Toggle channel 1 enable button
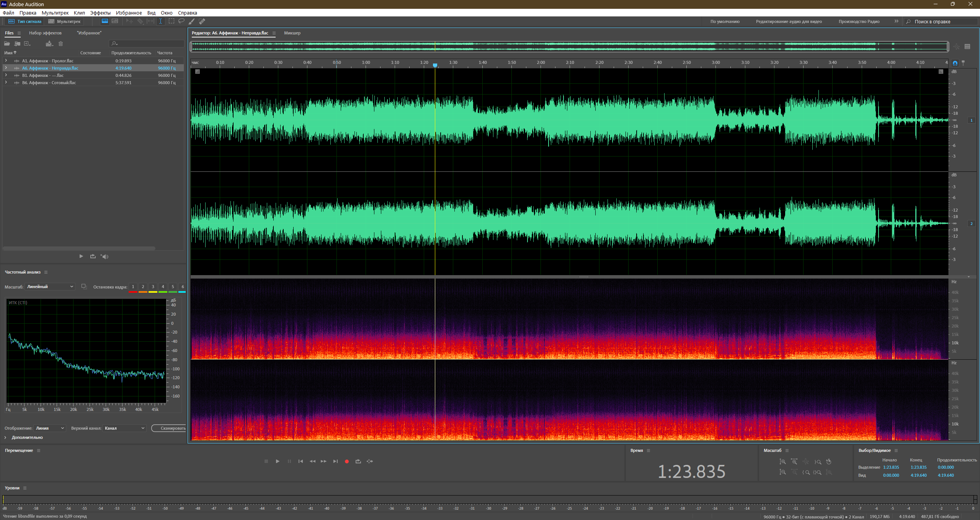The width and height of the screenshot is (980, 520). (971, 120)
